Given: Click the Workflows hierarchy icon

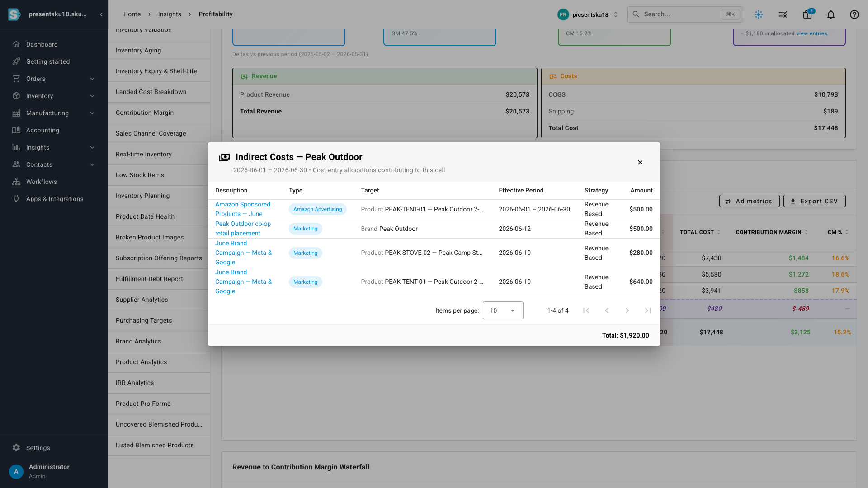Looking at the screenshot, I should point(16,182).
